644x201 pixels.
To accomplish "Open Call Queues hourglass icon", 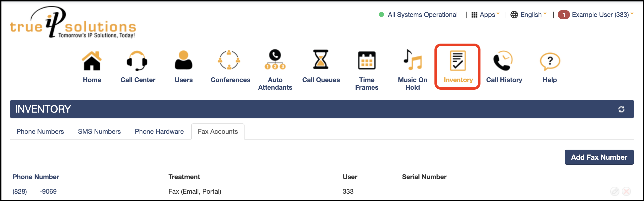I will [321, 60].
